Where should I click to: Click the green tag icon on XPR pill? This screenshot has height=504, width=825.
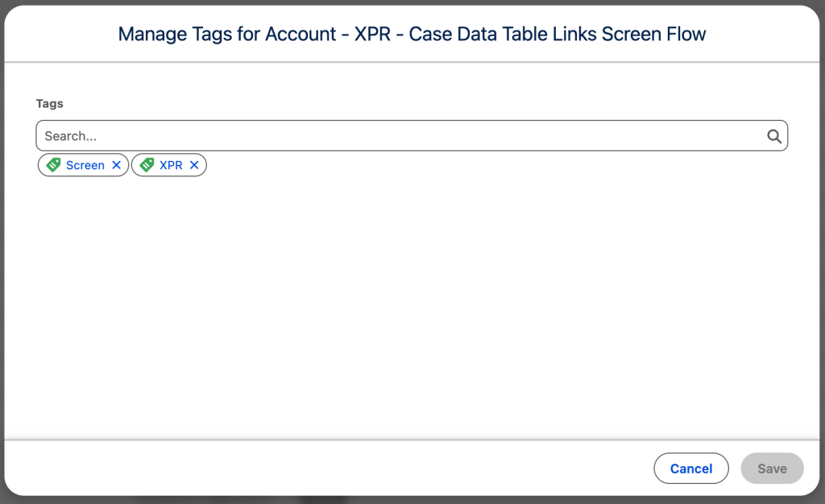(147, 165)
